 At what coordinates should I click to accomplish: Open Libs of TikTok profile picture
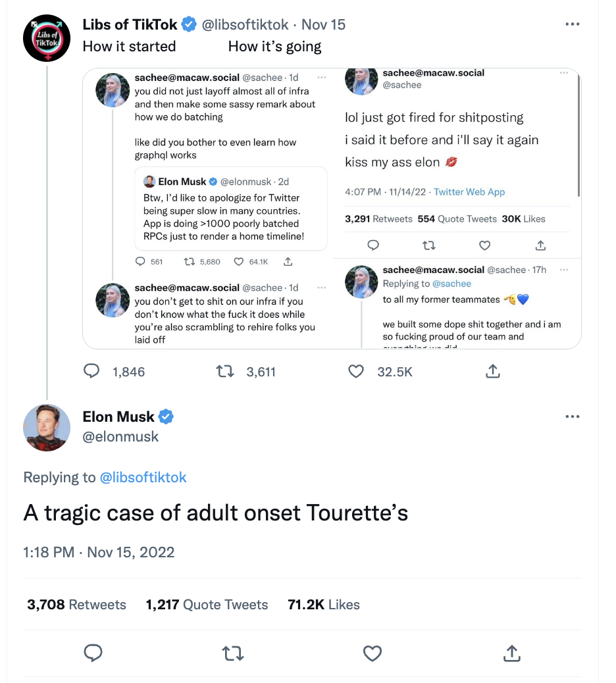coord(47,38)
